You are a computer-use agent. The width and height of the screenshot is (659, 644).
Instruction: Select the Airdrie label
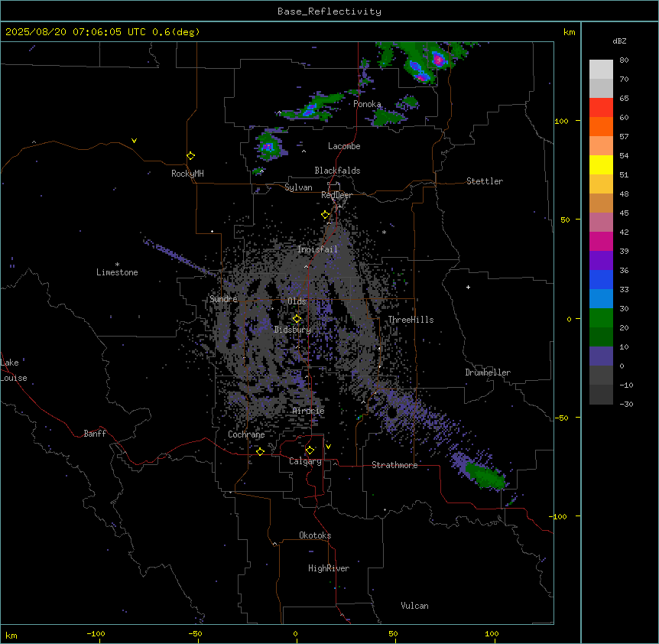coord(309,411)
